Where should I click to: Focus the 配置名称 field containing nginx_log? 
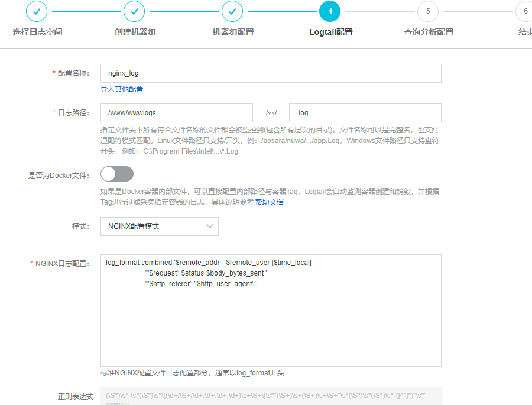pos(271,73)
